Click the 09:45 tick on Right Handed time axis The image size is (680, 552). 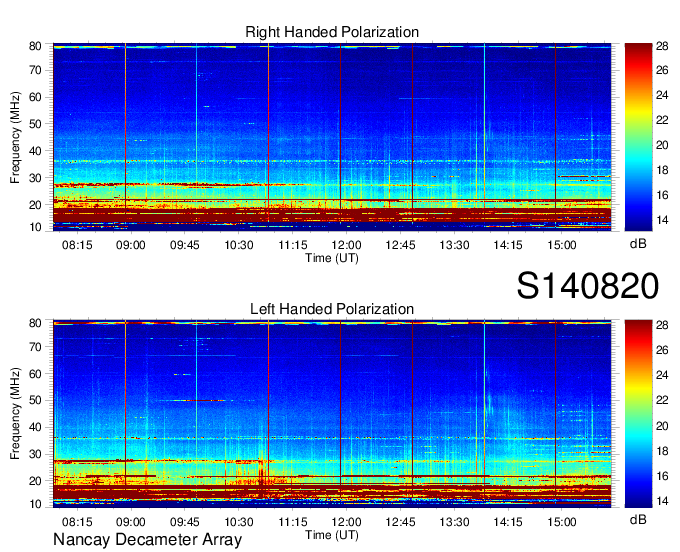click(185, 245)
